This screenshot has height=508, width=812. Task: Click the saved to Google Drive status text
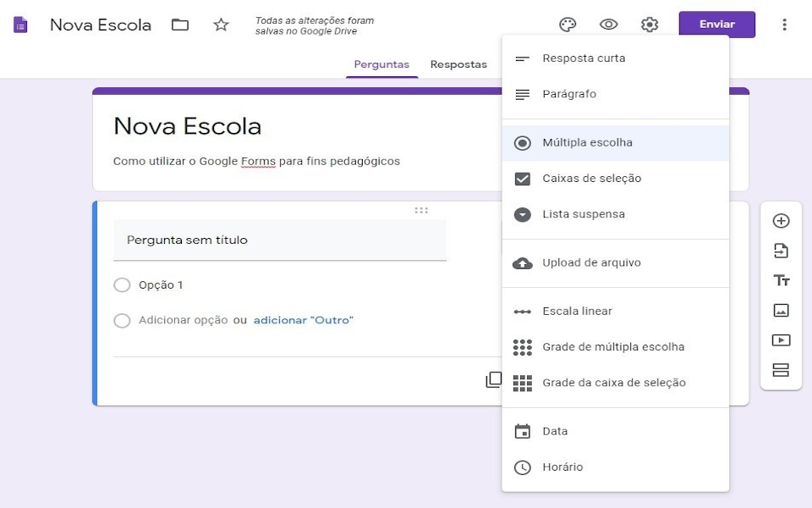click(x=315, y=26)
